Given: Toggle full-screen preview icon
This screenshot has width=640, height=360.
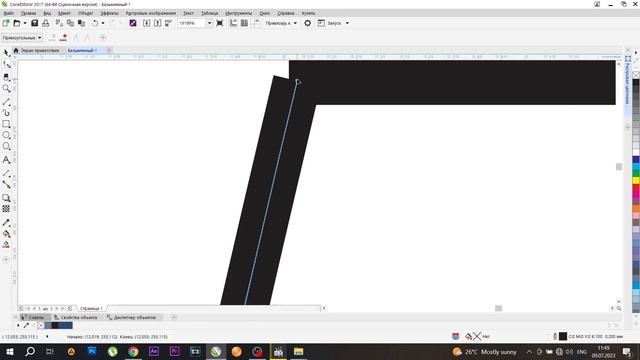Looking at the screenshot, I should 220,23.
